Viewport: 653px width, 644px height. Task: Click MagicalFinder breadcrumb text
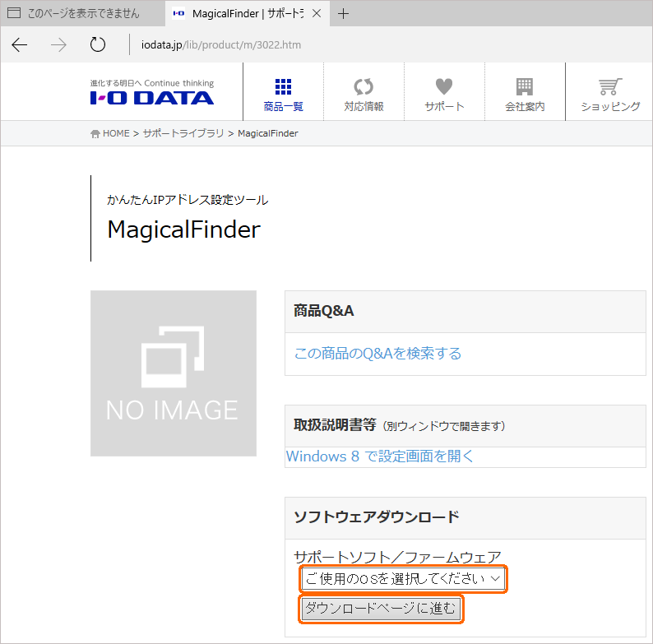tap(268, 133)
